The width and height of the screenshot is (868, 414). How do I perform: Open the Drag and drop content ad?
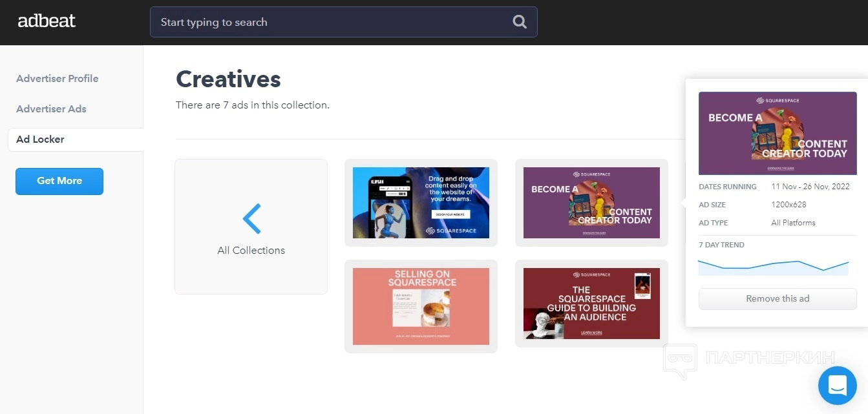click(421, 203)
